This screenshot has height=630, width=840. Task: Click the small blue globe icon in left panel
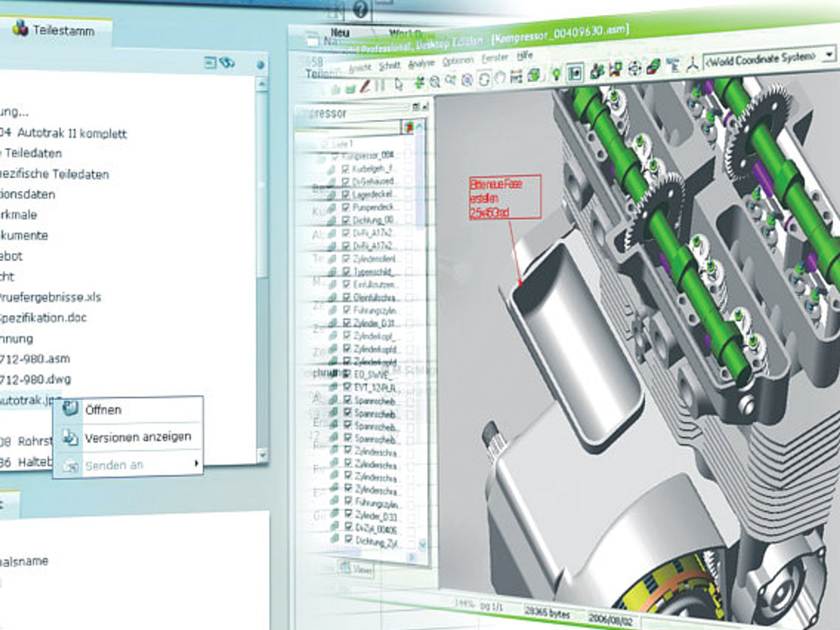[260, 65]
